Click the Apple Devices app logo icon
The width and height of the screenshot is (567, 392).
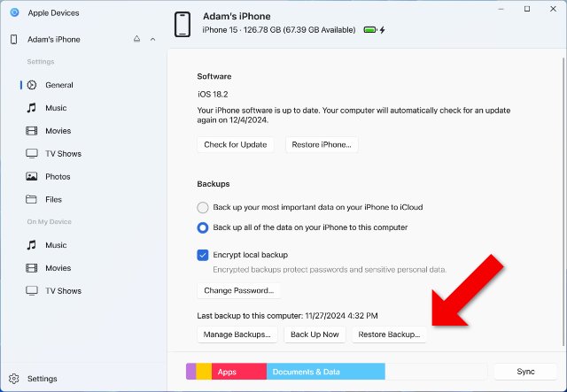pos(14,12)
